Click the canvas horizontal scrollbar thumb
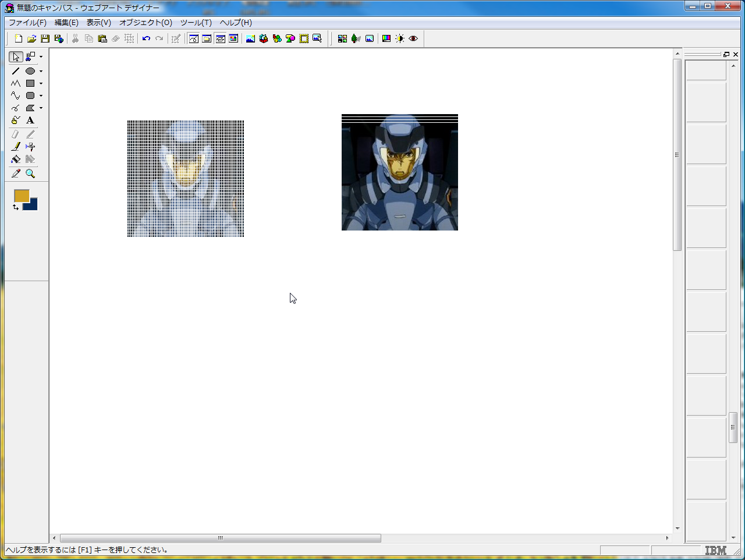The height and width of the screenshot is (560, 745). [221, 538]
